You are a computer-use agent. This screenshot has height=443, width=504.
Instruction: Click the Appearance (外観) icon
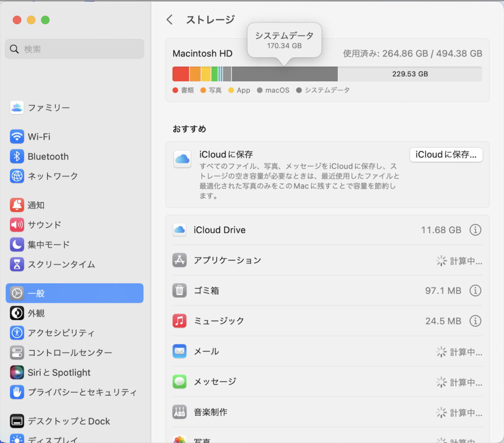[x=17, y=313]
